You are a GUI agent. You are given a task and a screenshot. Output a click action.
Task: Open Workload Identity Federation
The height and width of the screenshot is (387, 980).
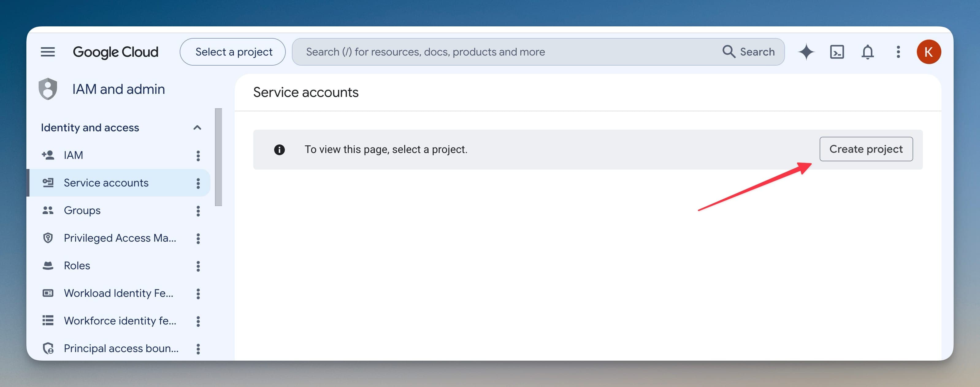(x=119, y=293)
